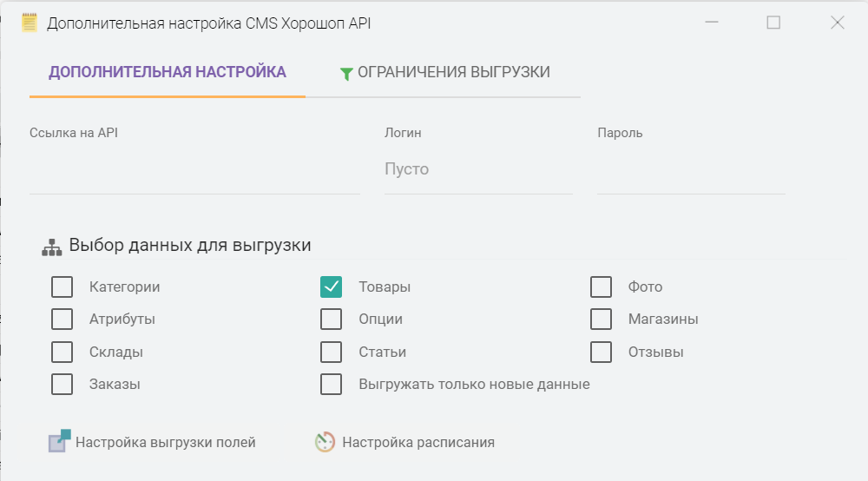The image size is (868, 481).
Task: Toggle Выгружать только новые данные checkbox
Action: [332, 385]
